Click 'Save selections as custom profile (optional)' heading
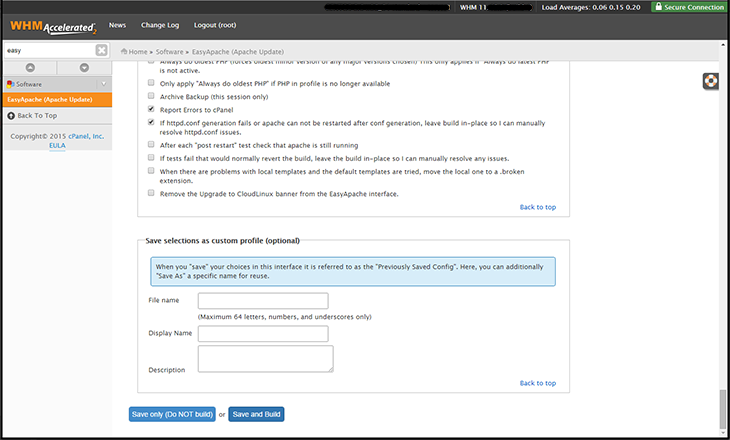Image resolution: width=730 pixels, height=440 pixels. click(x=223, y=241)
